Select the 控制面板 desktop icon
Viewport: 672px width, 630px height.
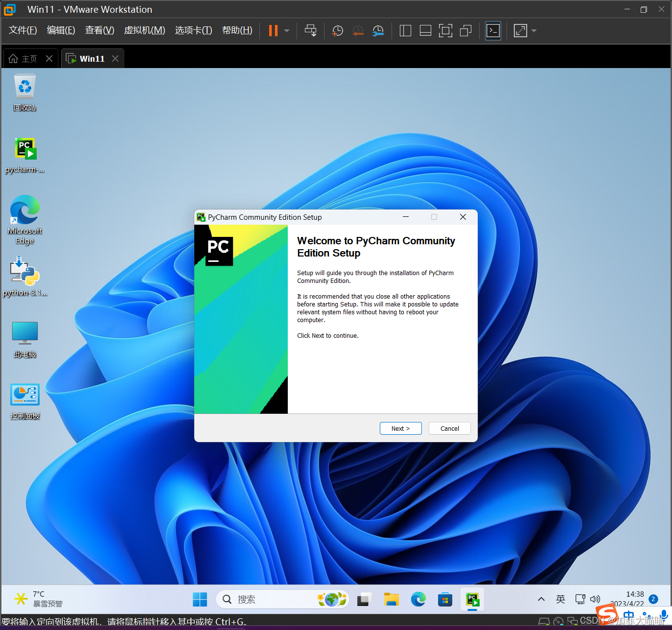coord(24,401)
